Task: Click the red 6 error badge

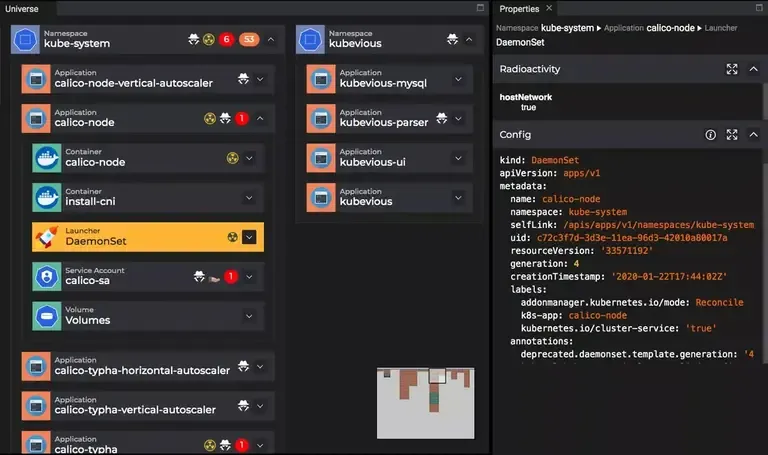Action: (226, 39)
